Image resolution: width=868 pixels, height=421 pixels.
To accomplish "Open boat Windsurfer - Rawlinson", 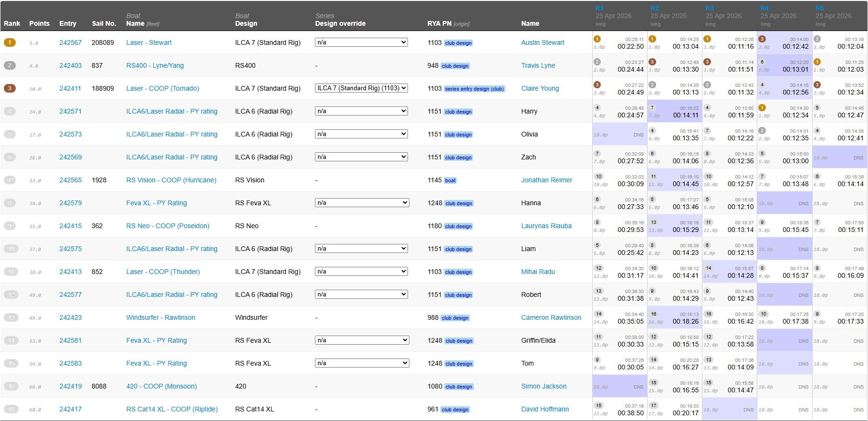I will pos(160,317).
